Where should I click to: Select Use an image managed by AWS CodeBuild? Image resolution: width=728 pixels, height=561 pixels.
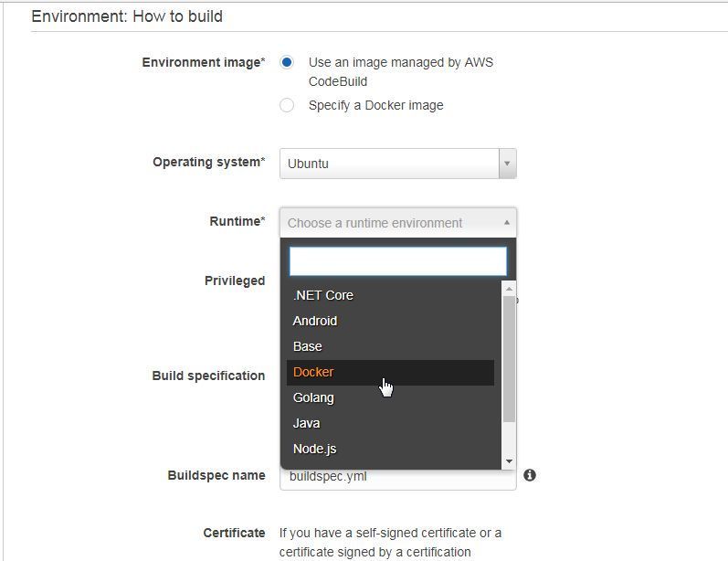click(287, 62)
